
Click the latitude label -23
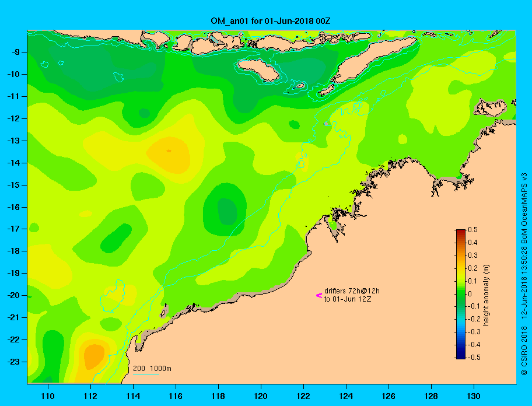(13, 362)
